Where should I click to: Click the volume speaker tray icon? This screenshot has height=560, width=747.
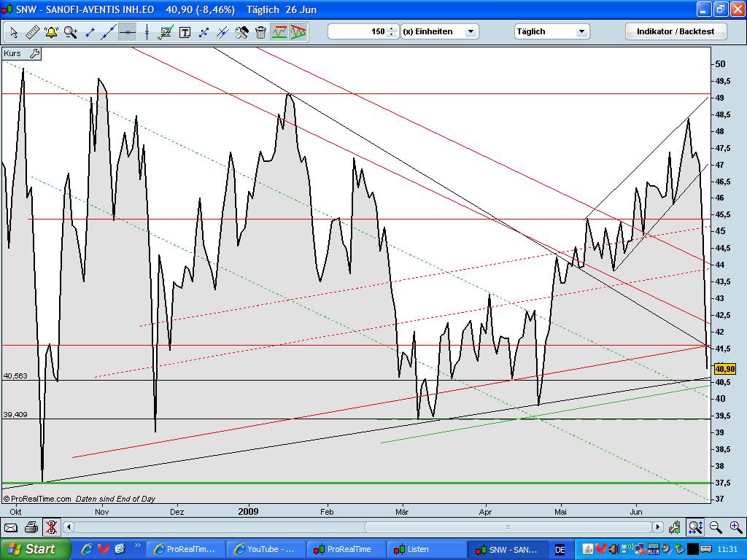[x=614, y=550]
